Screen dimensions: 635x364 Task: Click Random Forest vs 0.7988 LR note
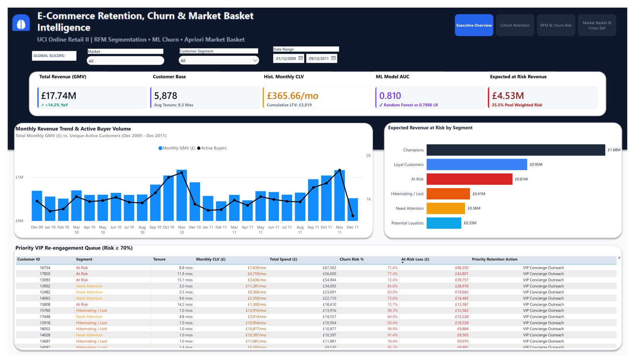[x=409, y=105]
